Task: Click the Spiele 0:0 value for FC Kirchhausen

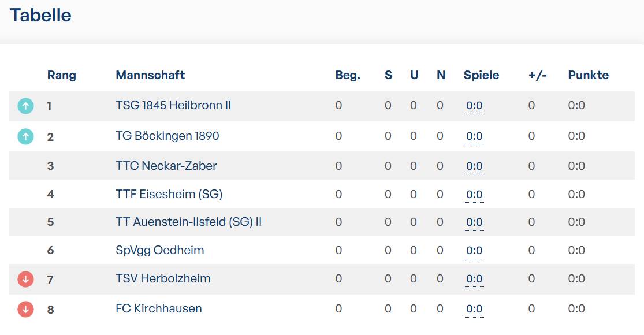Action: click(x=474, y=309)
